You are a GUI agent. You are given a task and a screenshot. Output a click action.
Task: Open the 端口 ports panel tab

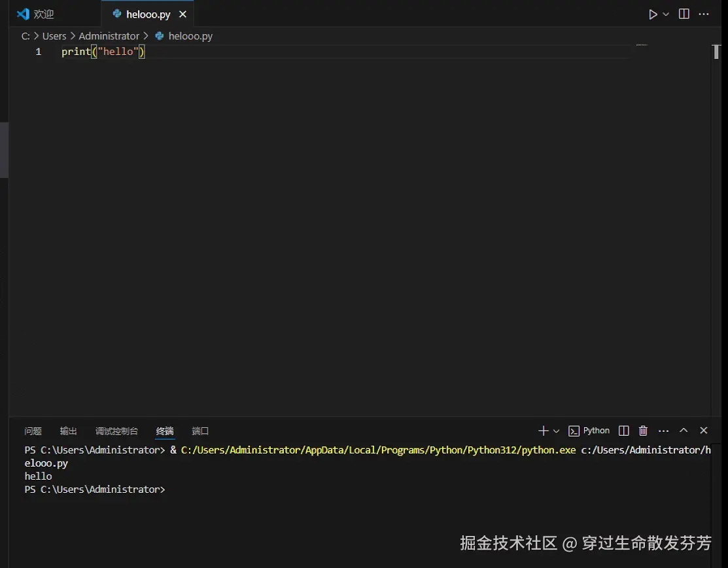click(200, 431)
